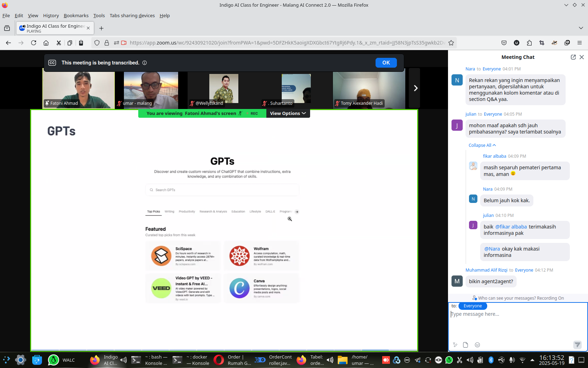
Task: Open a new Firefox tab
Action: (101, 28)
